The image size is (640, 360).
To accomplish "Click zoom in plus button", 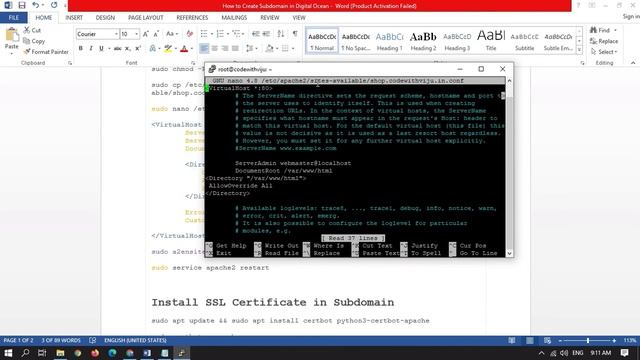I will tap(614, 340).
